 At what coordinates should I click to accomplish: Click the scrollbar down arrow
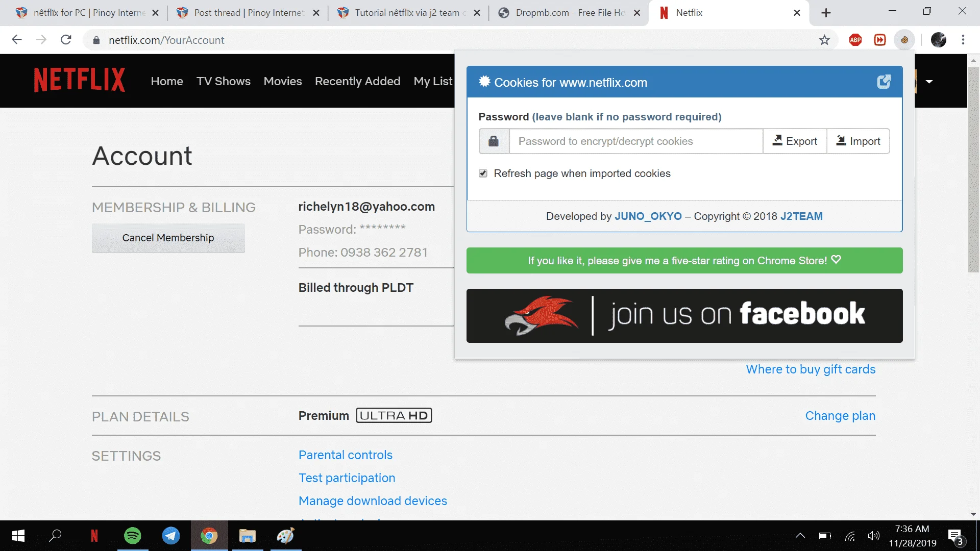tap(973, 514)
